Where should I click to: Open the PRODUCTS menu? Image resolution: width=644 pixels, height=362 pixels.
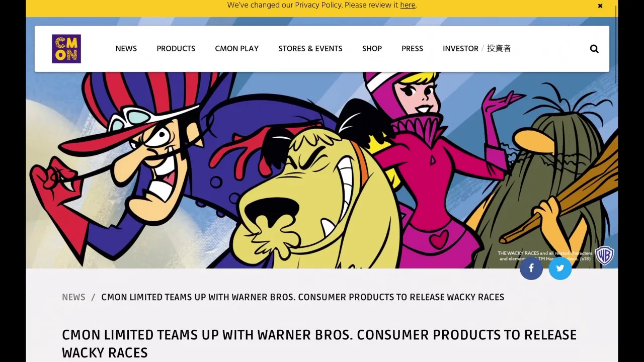176,49
